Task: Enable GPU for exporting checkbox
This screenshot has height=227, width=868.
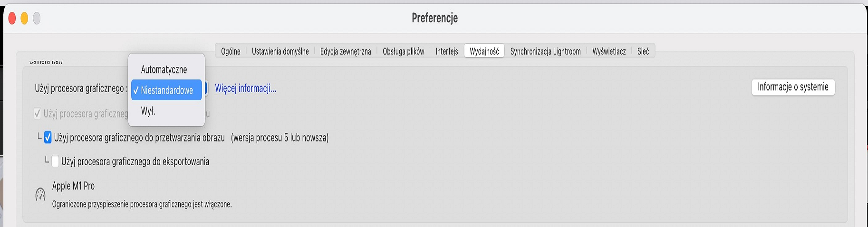Action: click(55, 161)
